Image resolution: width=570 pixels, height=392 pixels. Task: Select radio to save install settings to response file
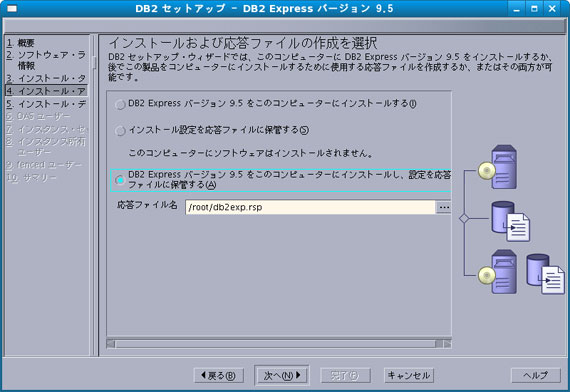click(120, 131)
